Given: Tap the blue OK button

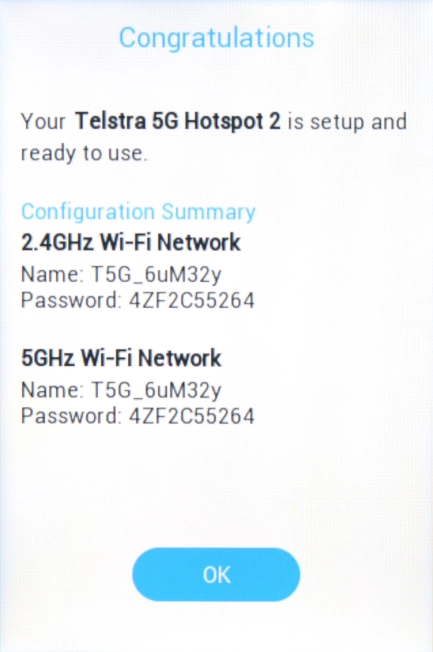Looking at the screenshot, I should pyautogui.click(x=216, y=574).
